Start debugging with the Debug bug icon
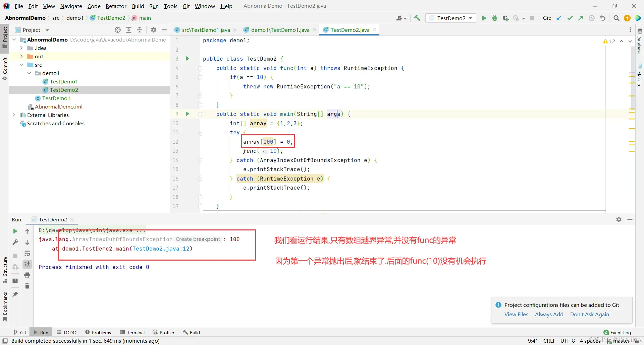 (x=495, y=18)
